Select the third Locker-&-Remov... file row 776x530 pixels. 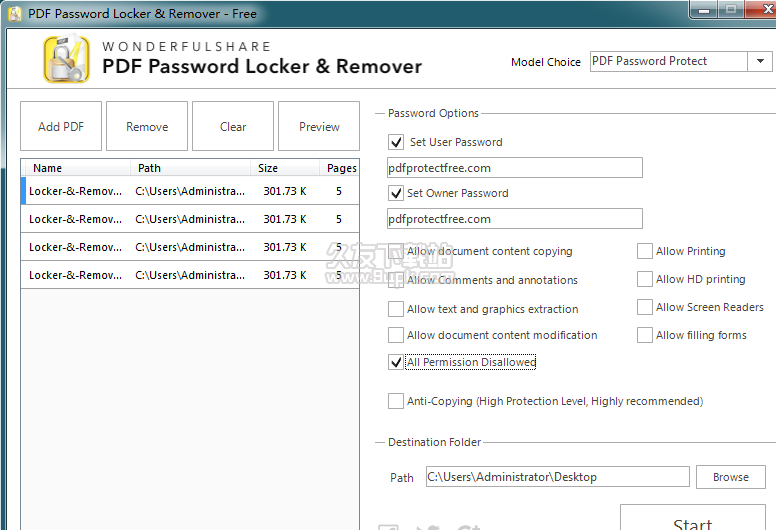click(x=190, y=247)
